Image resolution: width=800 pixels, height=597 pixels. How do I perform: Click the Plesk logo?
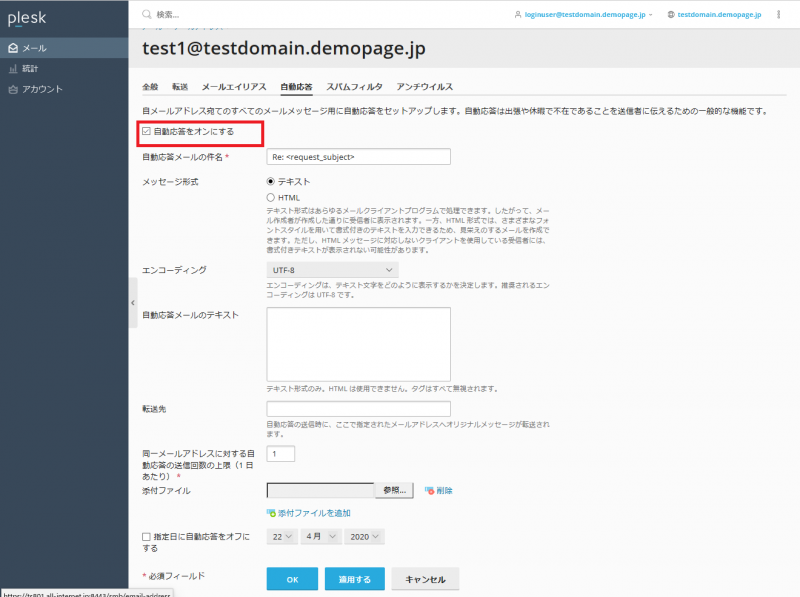click(x=27, y=17)
